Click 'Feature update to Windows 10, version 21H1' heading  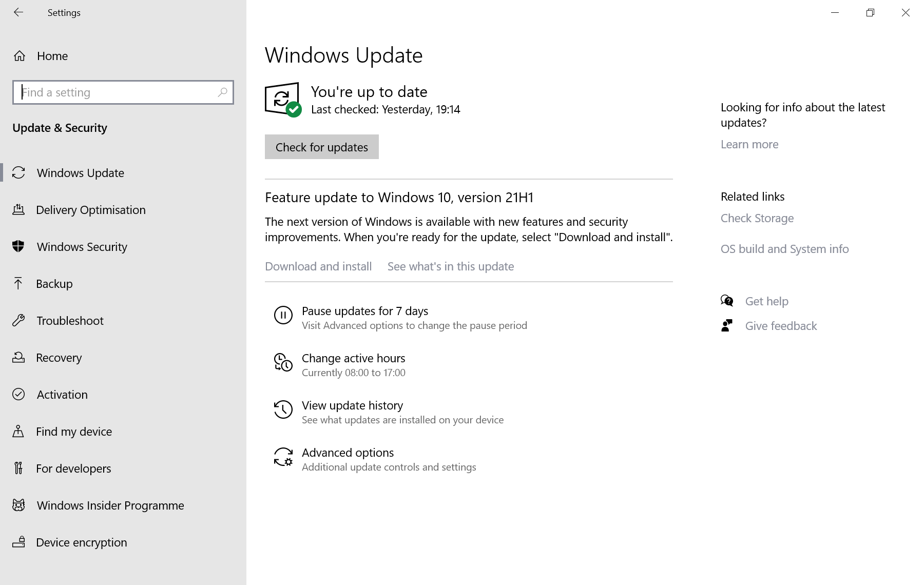click(399, 198)
